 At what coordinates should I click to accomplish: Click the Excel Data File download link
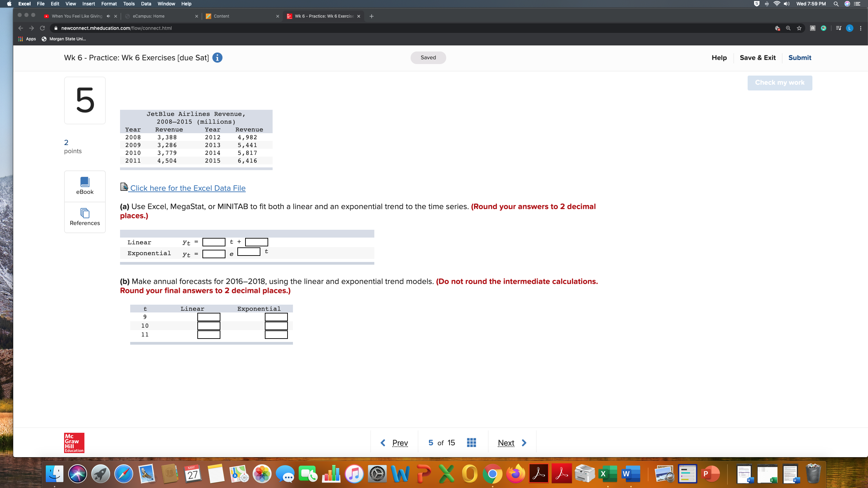188,188
